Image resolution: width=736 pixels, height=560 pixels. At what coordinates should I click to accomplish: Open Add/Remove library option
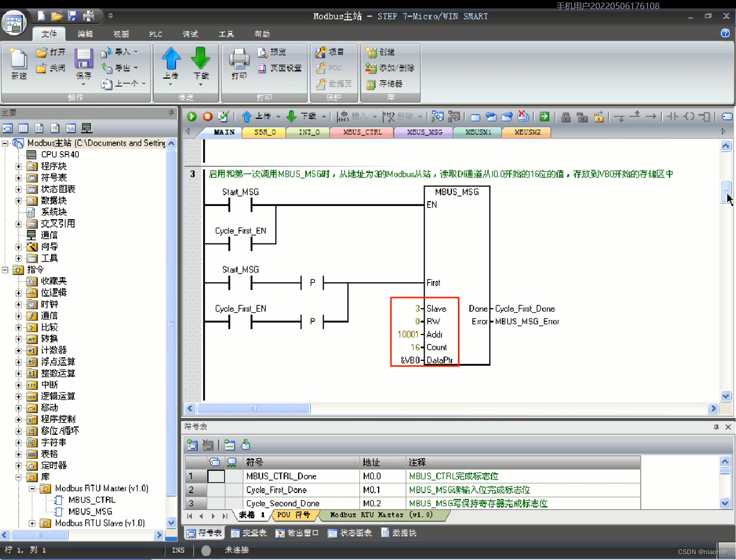[x=390, y=68]
